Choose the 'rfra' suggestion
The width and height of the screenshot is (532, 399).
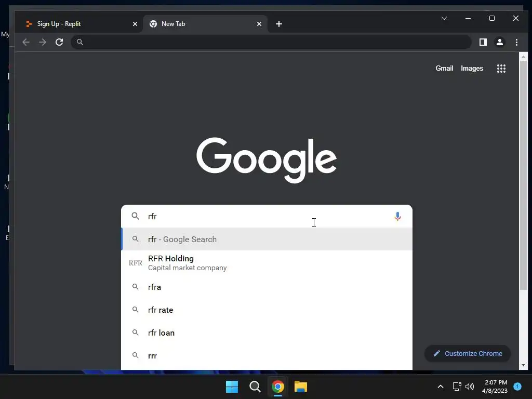tap(267, 287)
